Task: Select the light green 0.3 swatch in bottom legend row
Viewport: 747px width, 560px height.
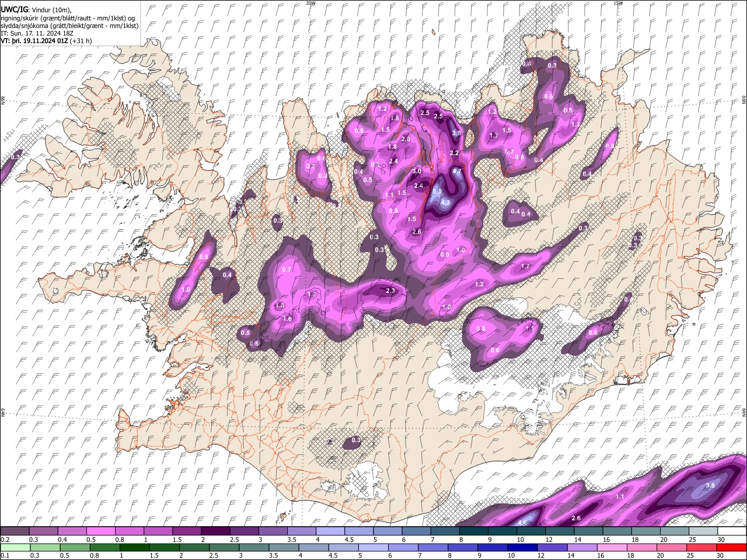Action: (45, 548)
